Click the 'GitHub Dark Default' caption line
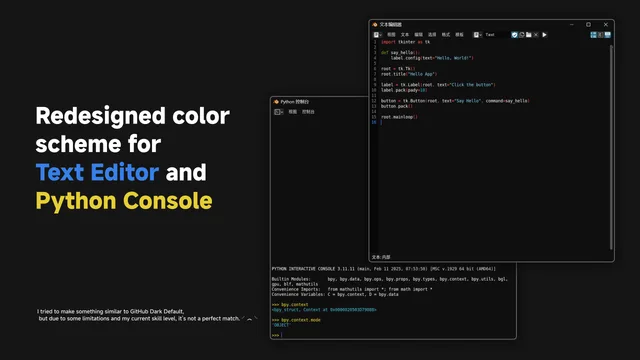This screenshot has width=640, height=360. click(x=111, y=311)
